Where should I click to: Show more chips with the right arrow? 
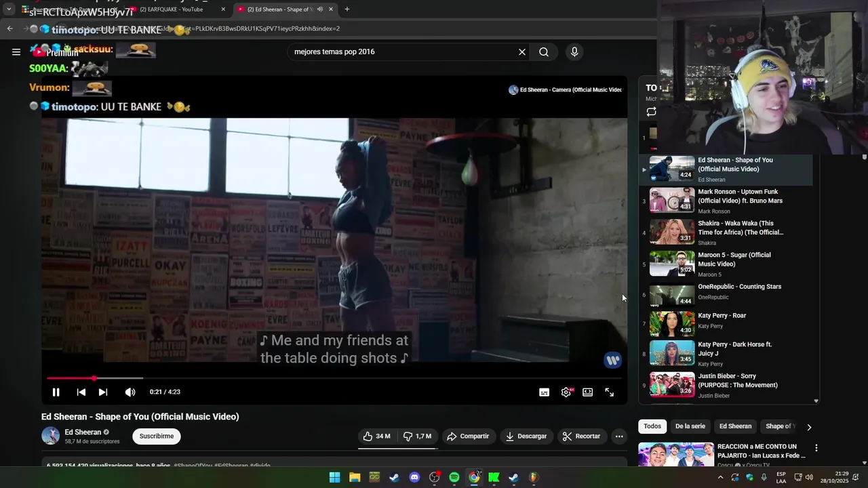coord(808,427)
